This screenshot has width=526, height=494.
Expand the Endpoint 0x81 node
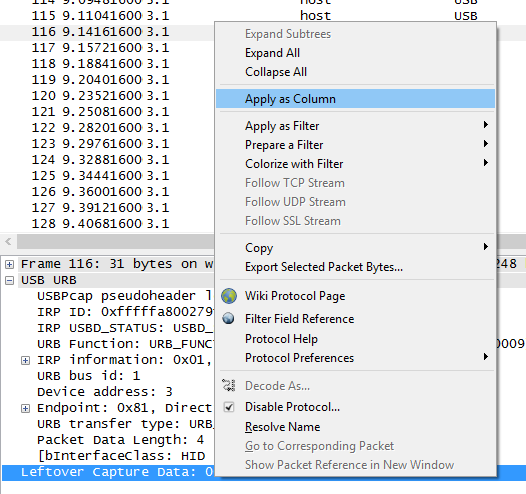tap(25, 408)
